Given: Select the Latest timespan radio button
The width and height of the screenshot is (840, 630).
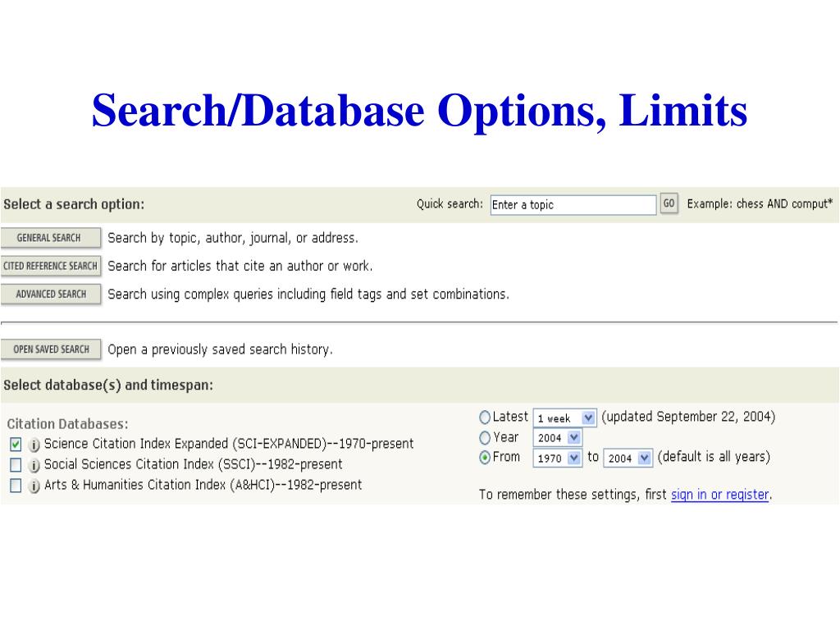Looking at the screenshot, I should coord(484,418).
